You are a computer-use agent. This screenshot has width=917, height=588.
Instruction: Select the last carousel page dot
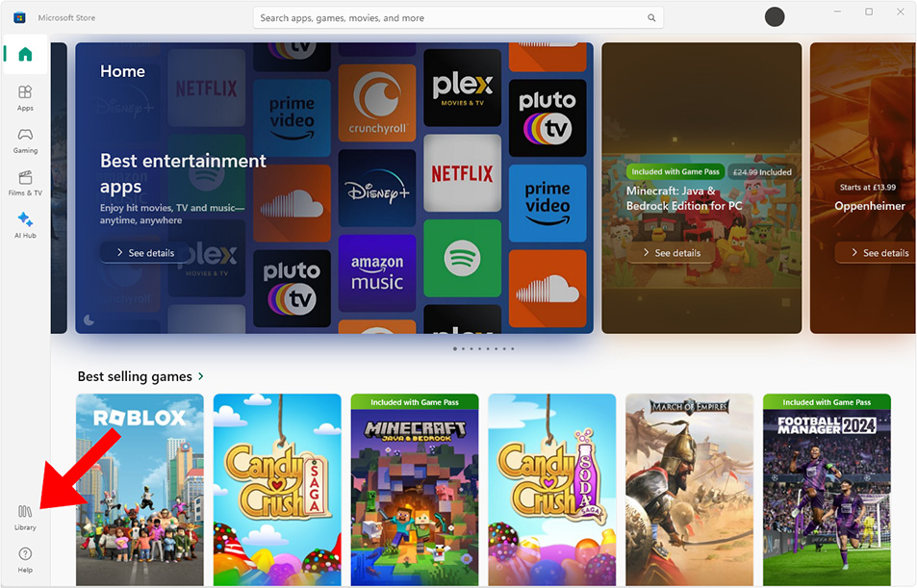coord(513,348)
